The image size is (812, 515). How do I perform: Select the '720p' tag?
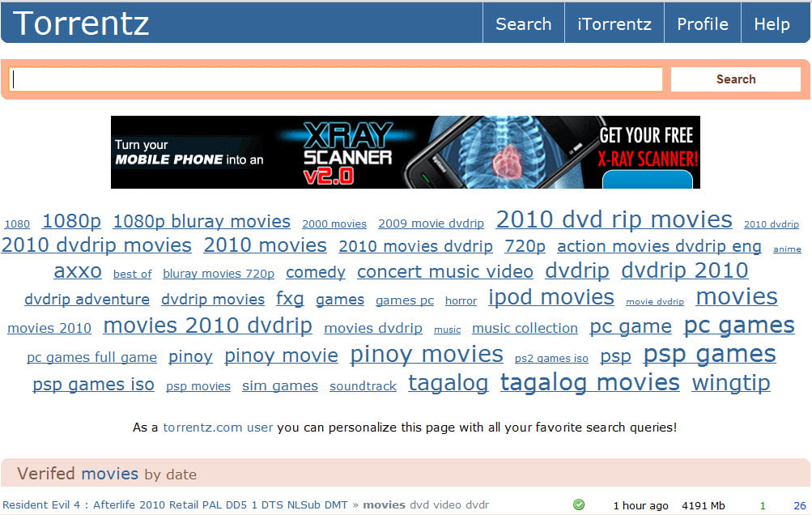525,247
